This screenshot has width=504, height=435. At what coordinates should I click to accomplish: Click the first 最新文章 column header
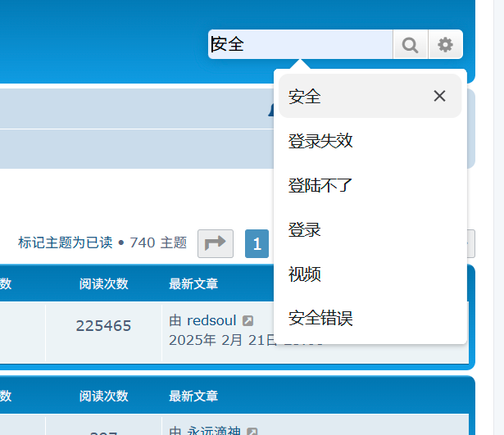click(193, 284)
